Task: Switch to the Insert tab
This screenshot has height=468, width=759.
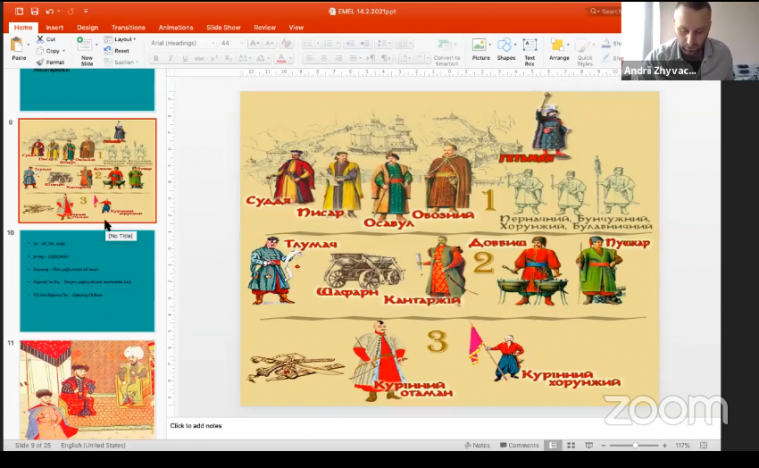Action: 54,28
